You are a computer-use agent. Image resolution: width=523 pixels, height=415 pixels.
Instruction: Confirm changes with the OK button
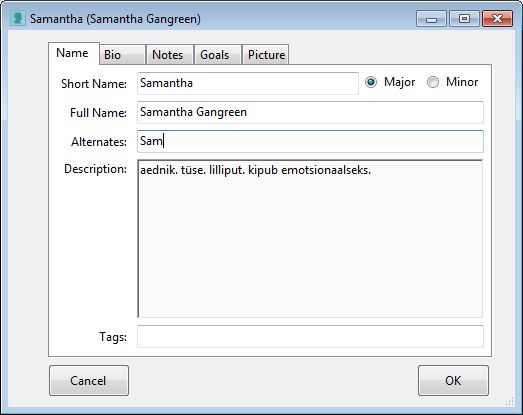[453, 381]
